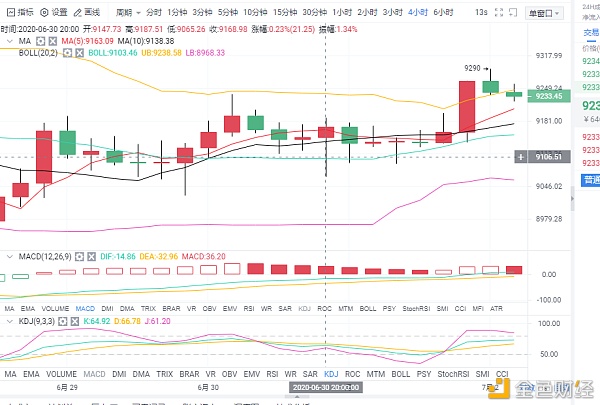Collapse right sidebar with the arrow handle

point(572,199)
